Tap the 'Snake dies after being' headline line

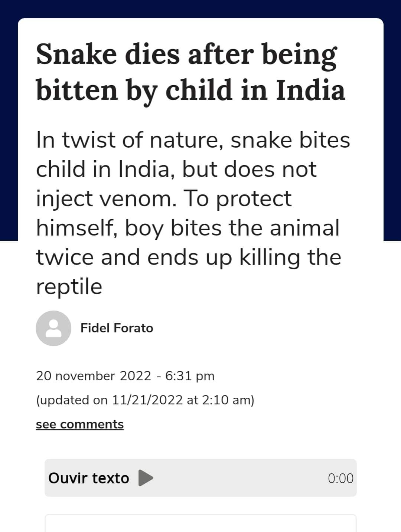186,55
